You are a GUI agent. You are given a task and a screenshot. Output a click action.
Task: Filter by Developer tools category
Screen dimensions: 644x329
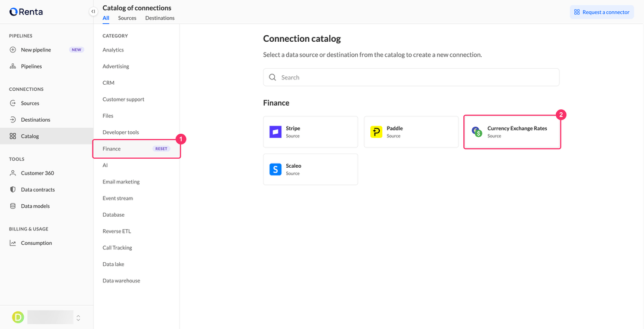(120, 132)
